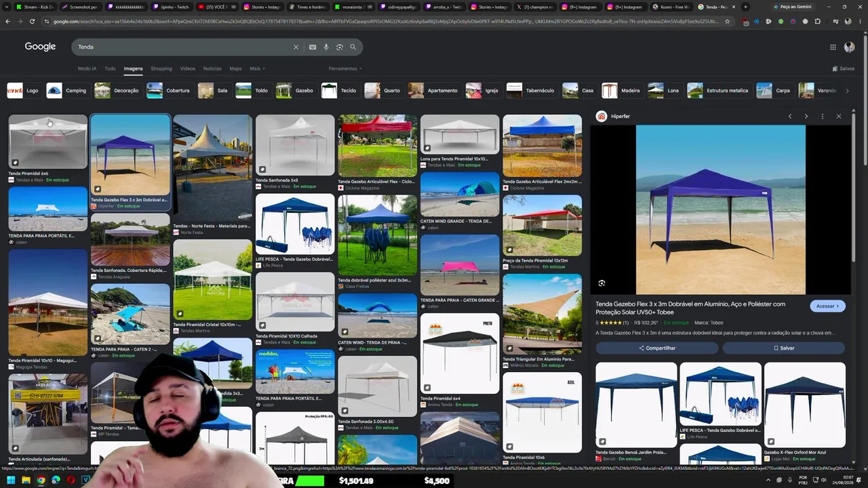Image resolution: width=868 pixels, height=488 pixels.
Task: Click the Salvar button
Action: [x=784, y=348]
